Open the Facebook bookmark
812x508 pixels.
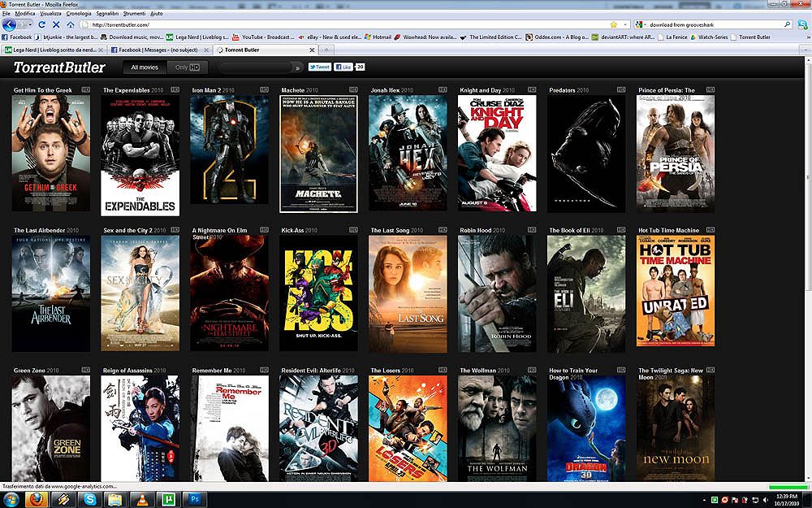click(17, 37)
